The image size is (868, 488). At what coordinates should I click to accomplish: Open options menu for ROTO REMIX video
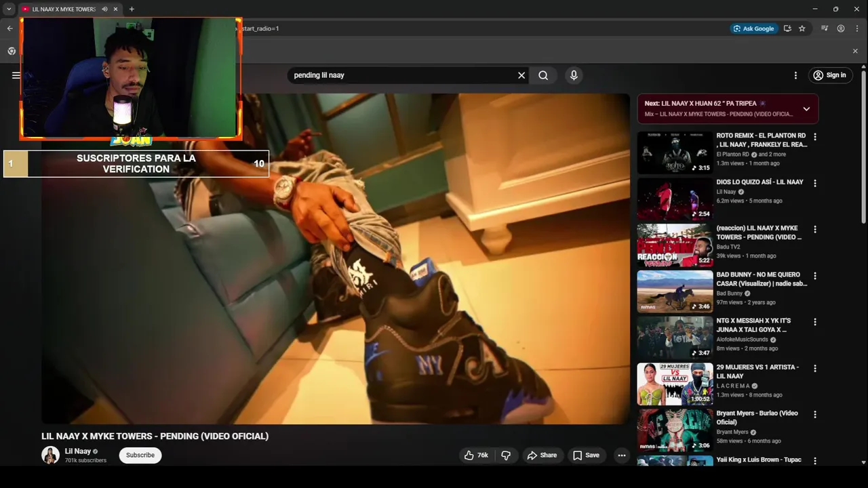click(815, 137)
